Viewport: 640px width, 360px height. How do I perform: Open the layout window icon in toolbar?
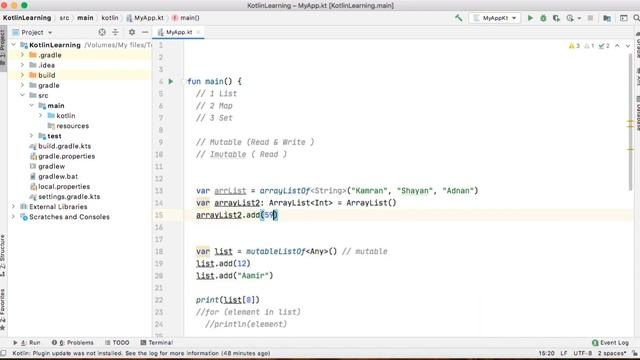click(623, 18)
